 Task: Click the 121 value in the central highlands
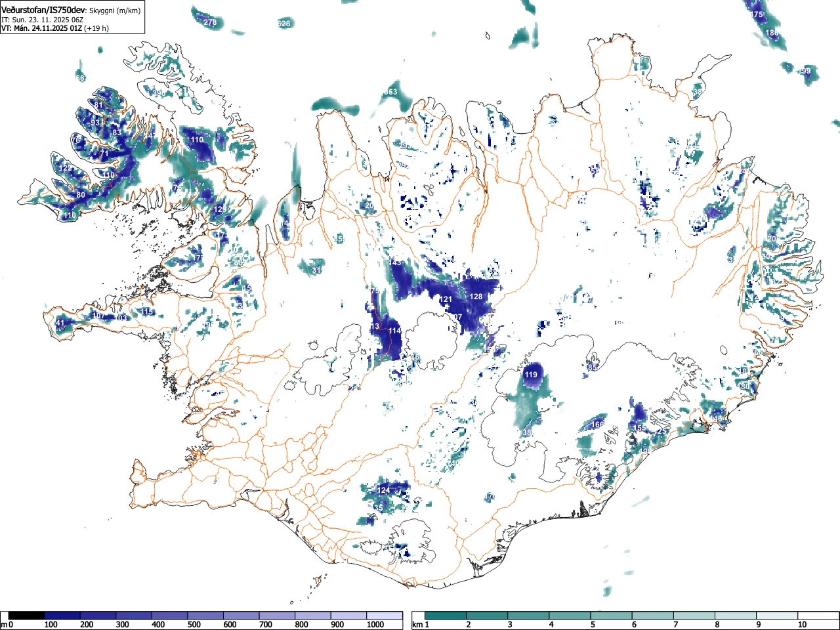coord(446,299)
